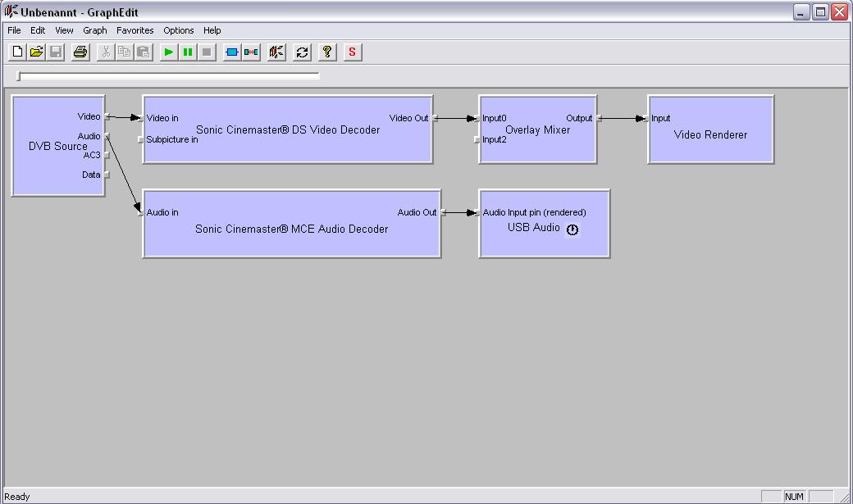Click the NUM indicator in the status bar
This screenshot has height=504, width=853.
794,497
